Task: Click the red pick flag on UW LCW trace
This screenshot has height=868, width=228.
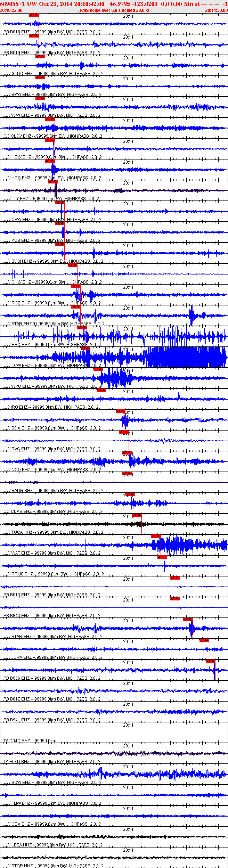Action: point(85,349)
